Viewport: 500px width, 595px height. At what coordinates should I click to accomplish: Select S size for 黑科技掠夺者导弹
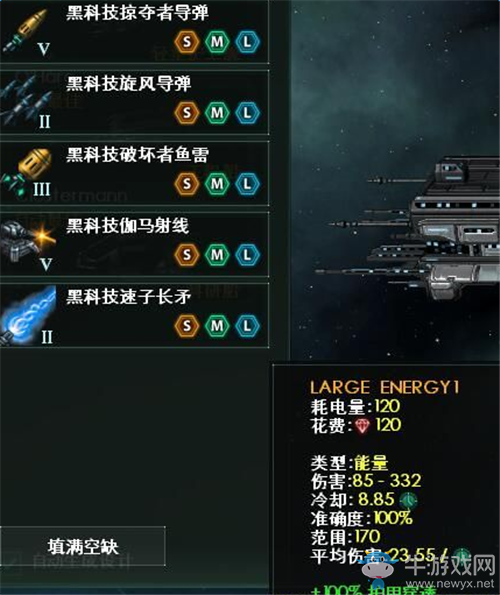tap(187, 41)
